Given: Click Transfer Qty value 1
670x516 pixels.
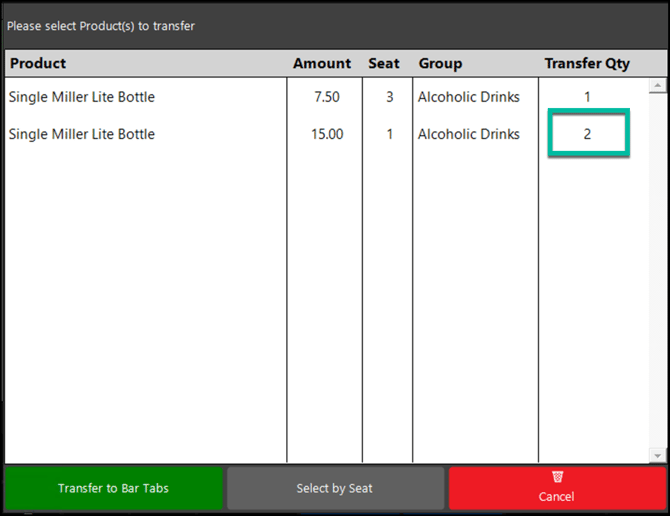Looking at the screenshot, I should click(588, 97).
